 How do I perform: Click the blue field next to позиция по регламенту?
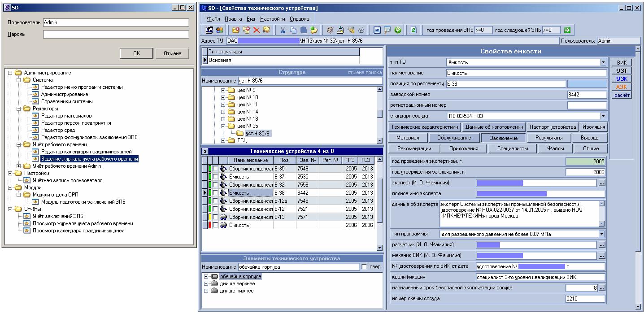(x=586, y=84)
